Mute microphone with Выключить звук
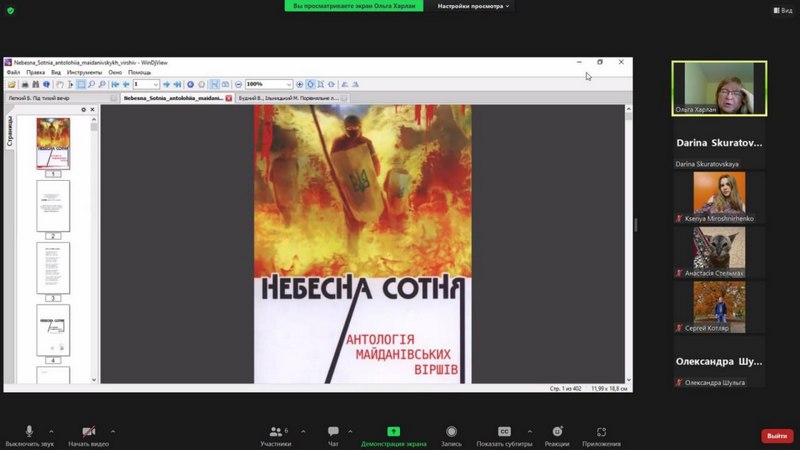 29,436
